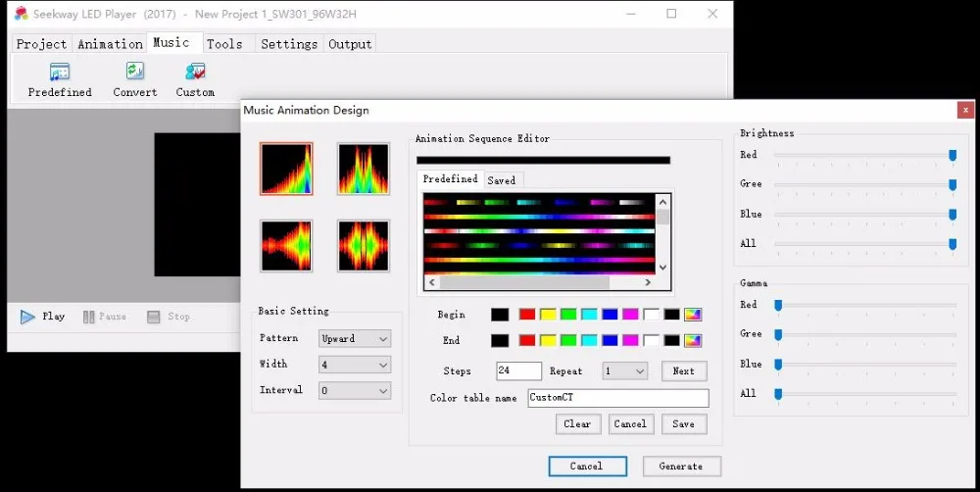Click the Generate button
Screen dimensions: 980x492
(681, 467)
